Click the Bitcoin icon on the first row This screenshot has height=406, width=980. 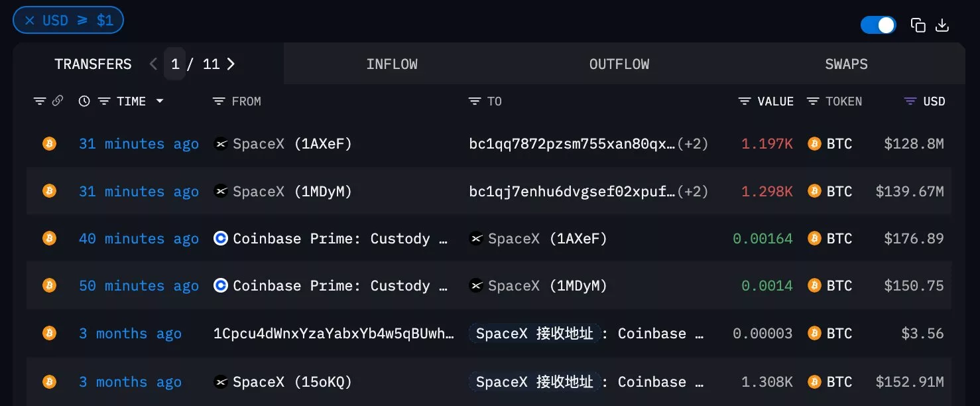(49, 143)
